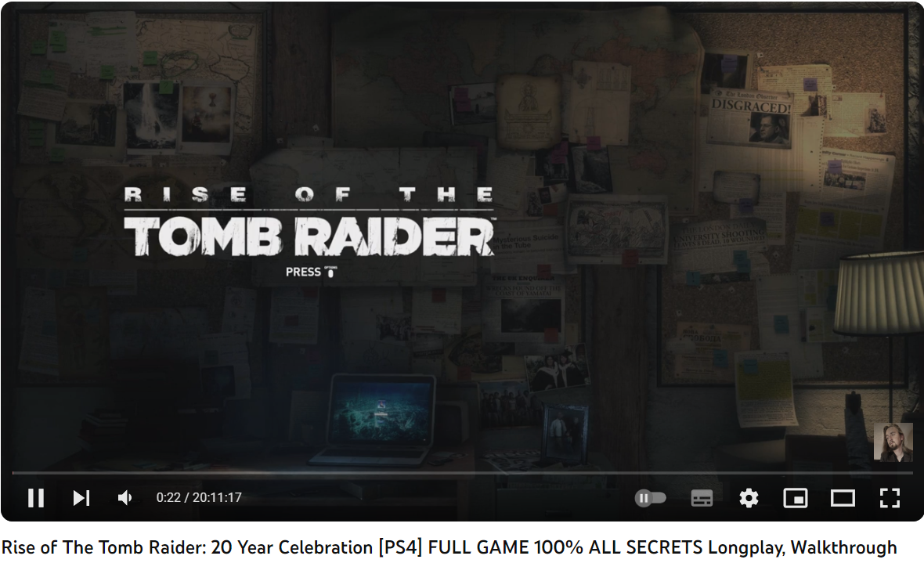The image size is (924, 563).
Task: Pause the video playback
Action: [x=36, y=498]
